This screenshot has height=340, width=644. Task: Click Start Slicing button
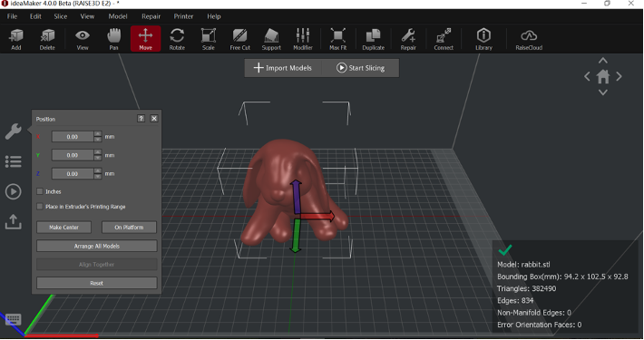coord(361,68)
